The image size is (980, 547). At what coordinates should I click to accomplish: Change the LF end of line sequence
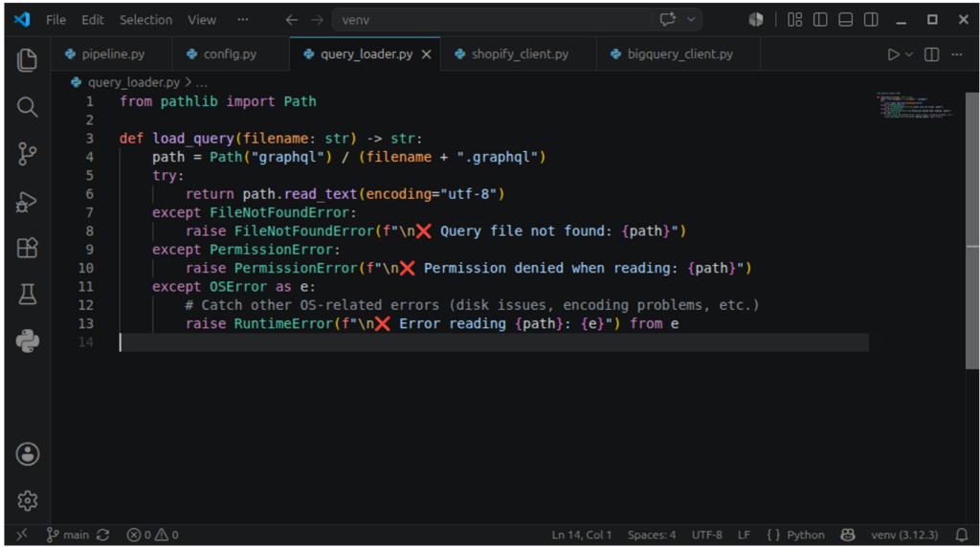[743, 536]
